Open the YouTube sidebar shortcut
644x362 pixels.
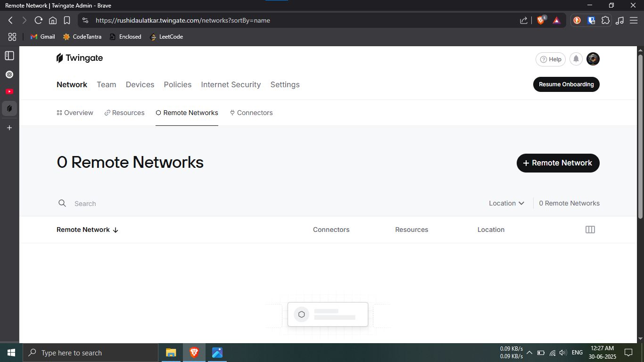[x=9, y=91]
